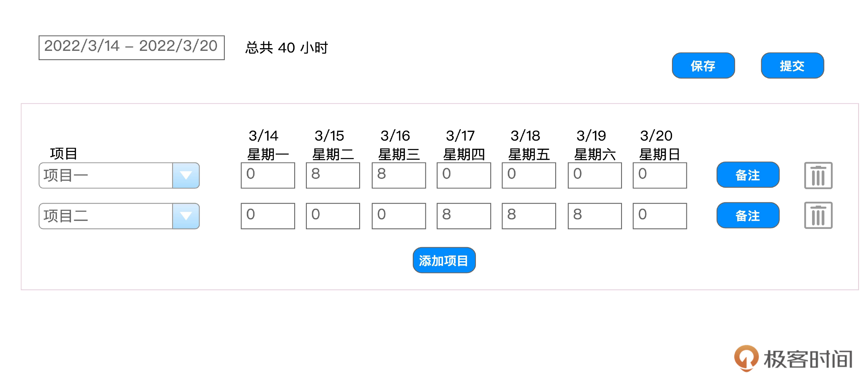The width and height of the screenshot is (868, 385).
Task: Focus 项目一 hours field for 3/14 星期一
Action: pyautogui.click(x=268, y=175)
